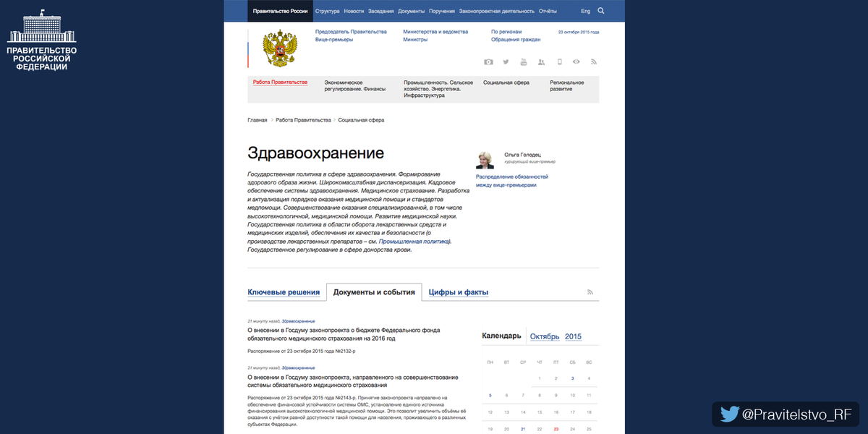Open the search magnifier icon in top bar
This screenshot has height=434, width=868.
[x=601, y=11]
